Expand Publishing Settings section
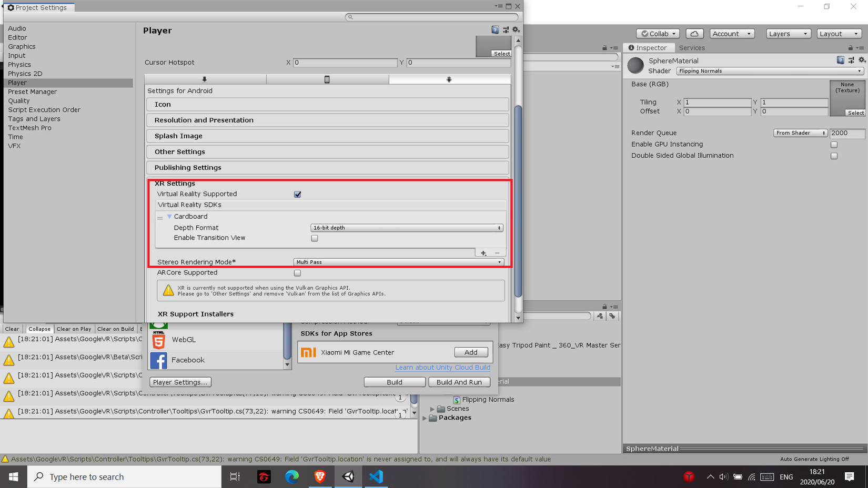Screen dimensions: 868x488 pyautogui.click(x=328, y=168)
